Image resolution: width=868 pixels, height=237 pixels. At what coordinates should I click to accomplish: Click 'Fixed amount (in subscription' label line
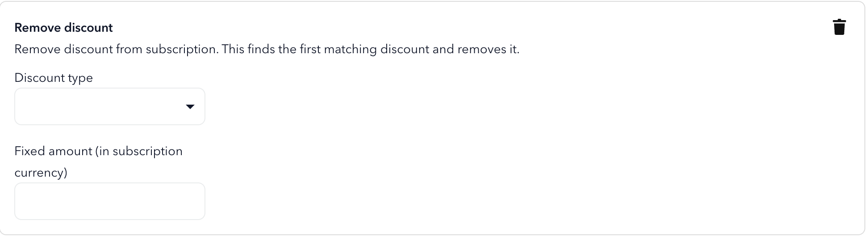pos(98,151)
